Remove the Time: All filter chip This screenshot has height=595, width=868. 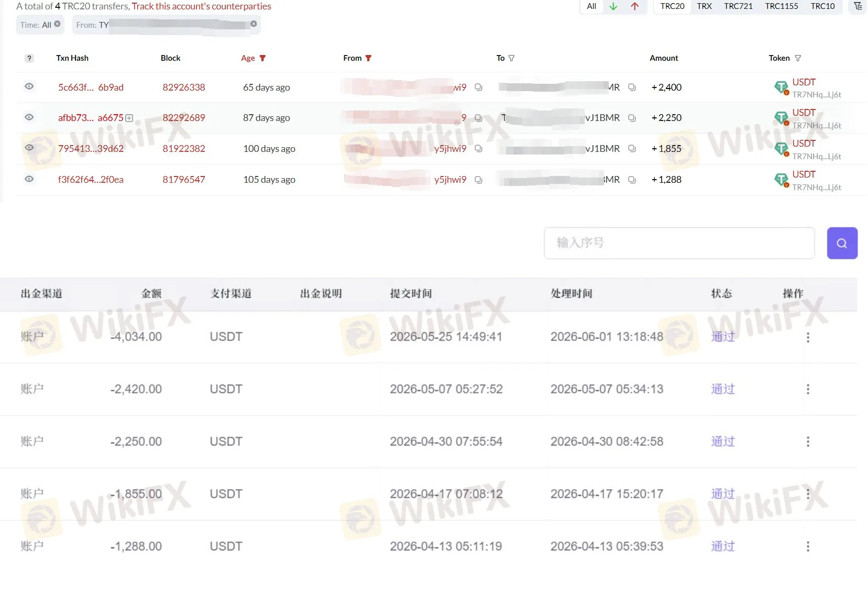coord(57,24)
